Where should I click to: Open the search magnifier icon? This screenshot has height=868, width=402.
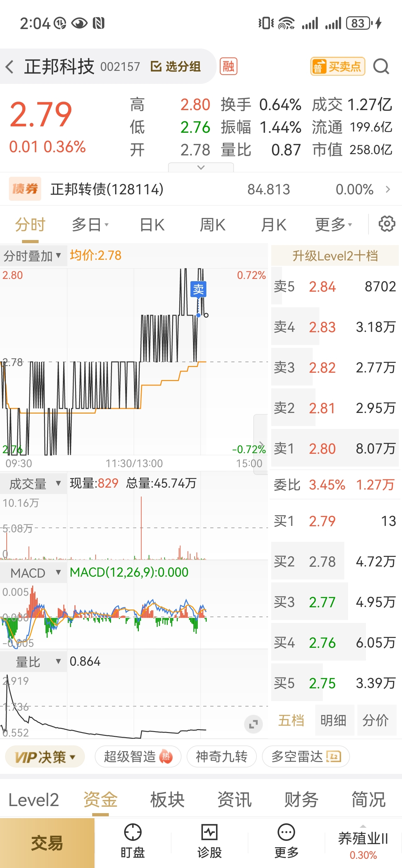(382, 66)
